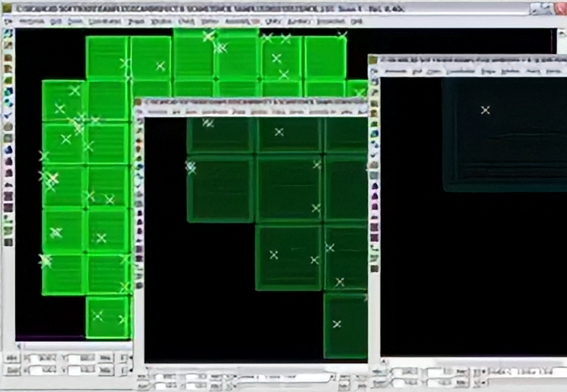Click the bottom icon of the back window's left toolbar
The image size is (567, 392).
[7, 242]
